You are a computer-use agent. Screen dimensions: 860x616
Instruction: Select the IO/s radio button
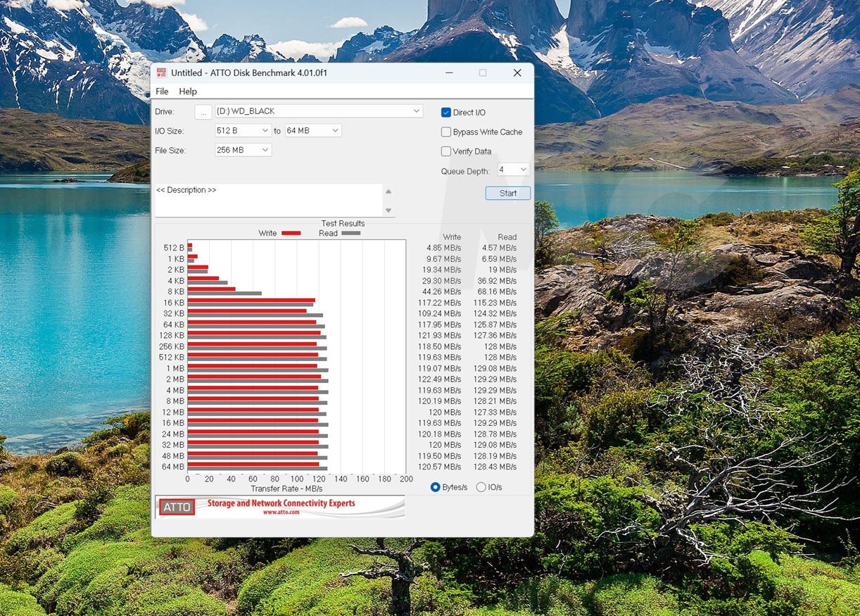[481, 487]
